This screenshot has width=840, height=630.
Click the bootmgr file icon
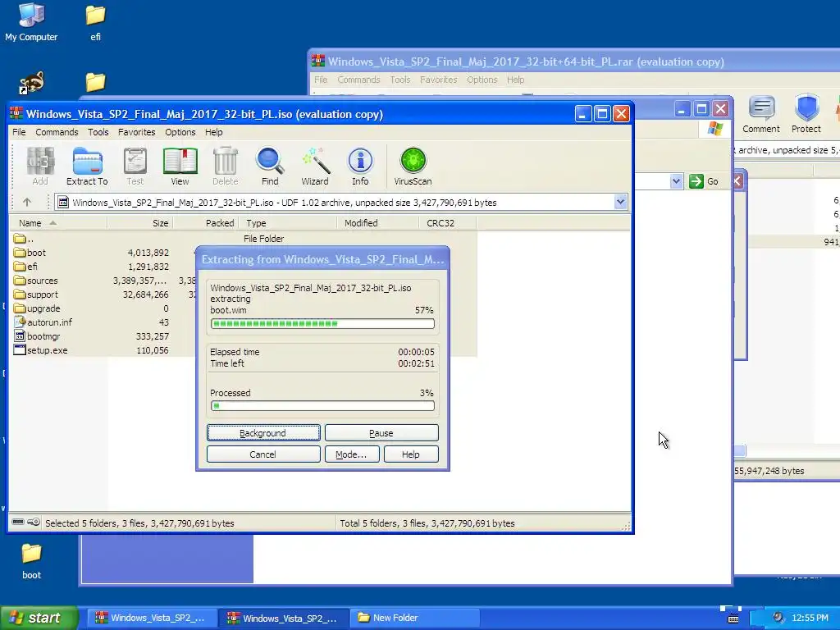point(20,336)
